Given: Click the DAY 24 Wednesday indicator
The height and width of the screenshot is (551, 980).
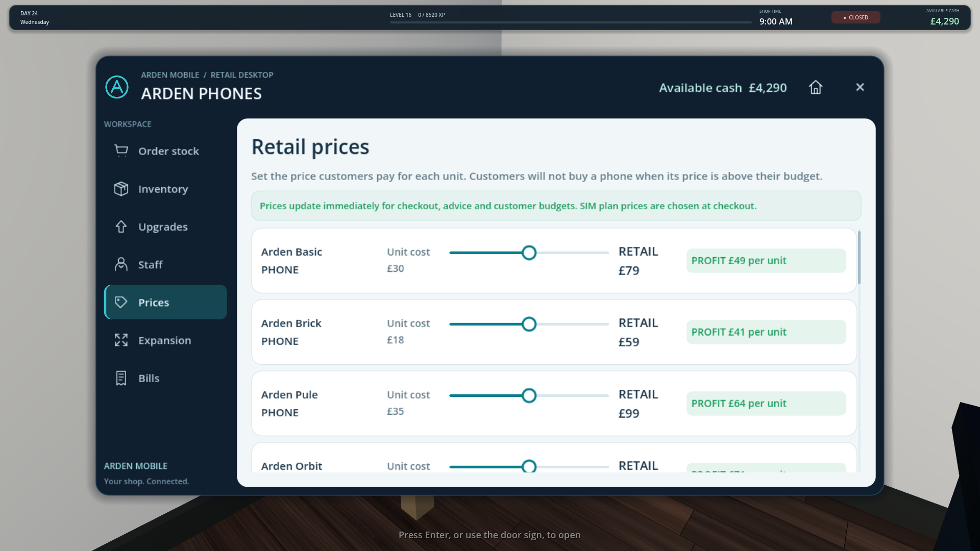Looking at the screenshot, I should (x=35, y=18).
